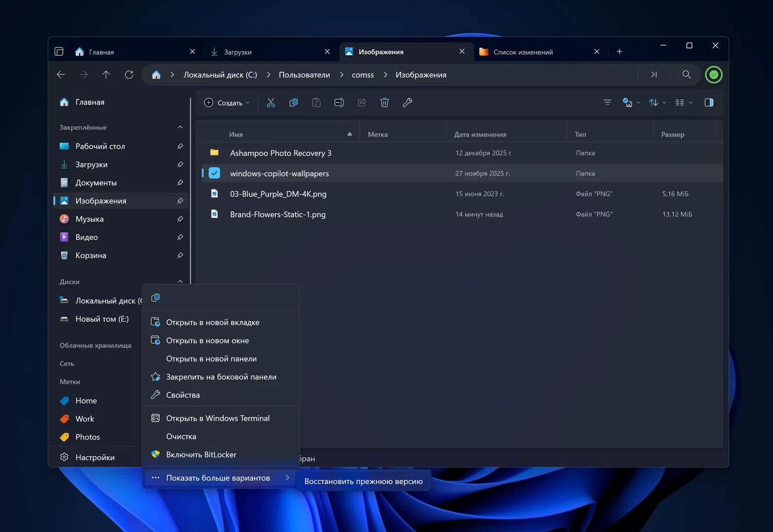Collapse the Закреплённые sidebar section
This screenshot has width=773, height=532.
pos(180,127)
